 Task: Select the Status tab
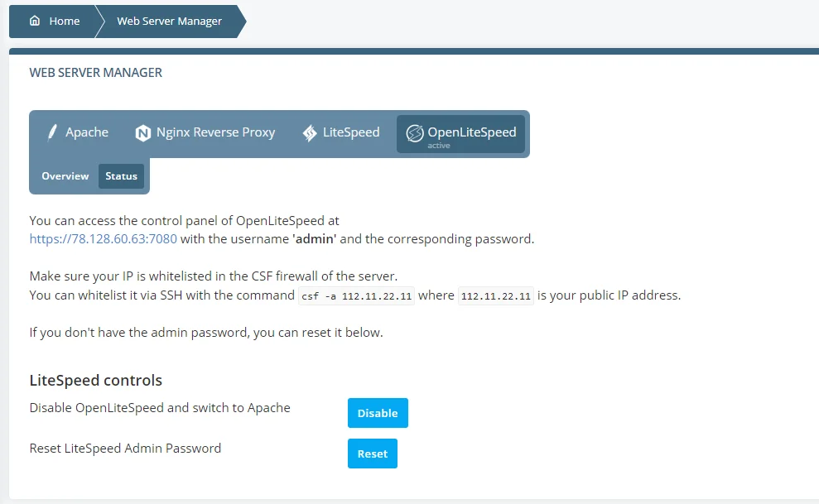(x=121, y=175)
